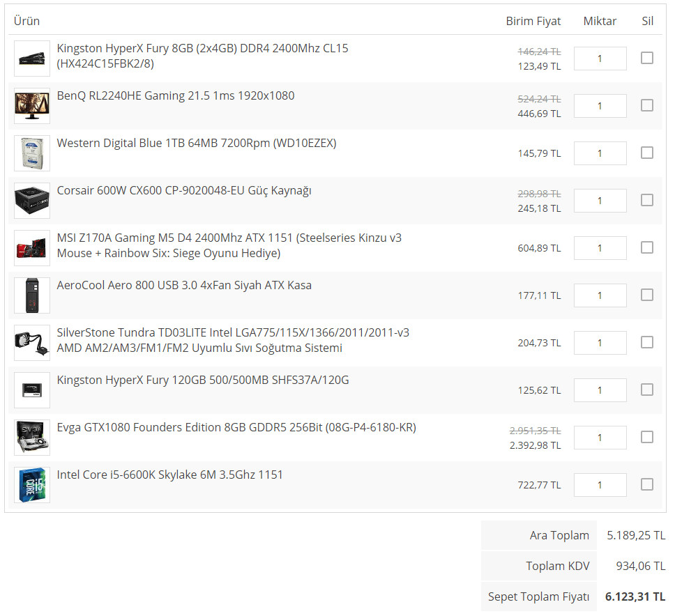Screen dimensions: 675x616
Task: Select the 123,49 TL discounted price
Action: pos(539,66)
